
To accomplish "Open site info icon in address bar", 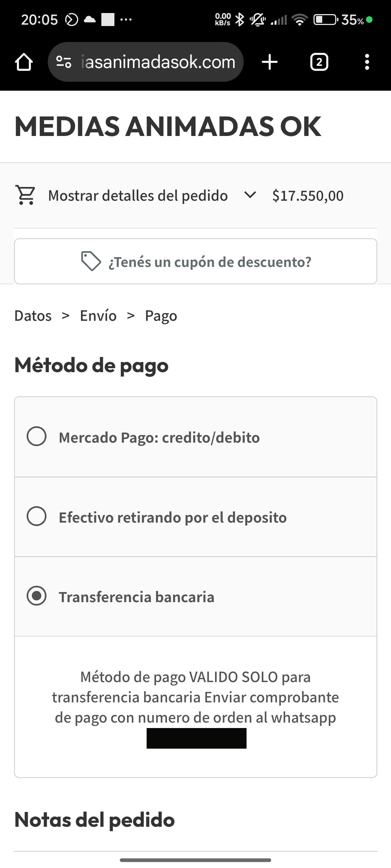I will tap(64, 62).
